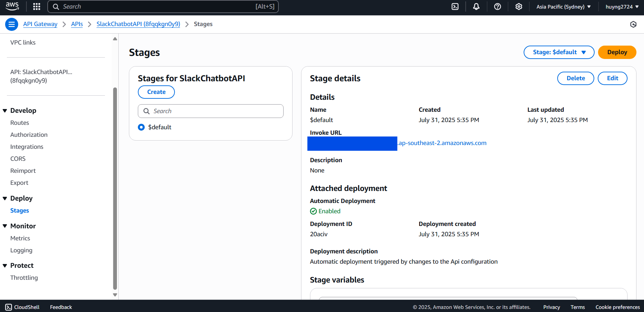Screen dimensions: 644x312
Task: Open Integrations in the sidebar
Action: point(27,147)
